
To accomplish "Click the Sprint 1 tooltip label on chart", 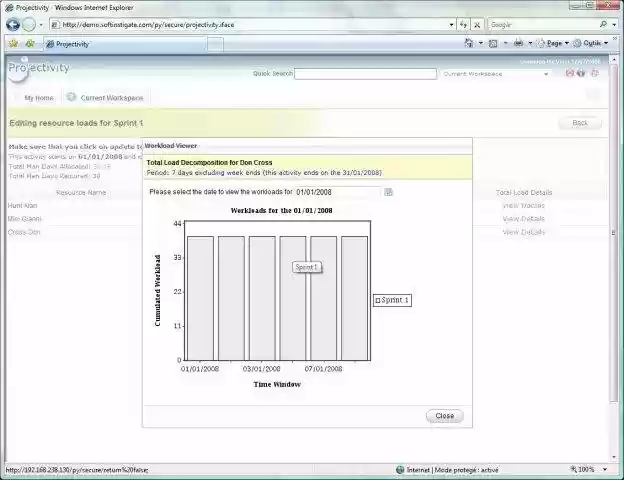I will click(307, 267).
